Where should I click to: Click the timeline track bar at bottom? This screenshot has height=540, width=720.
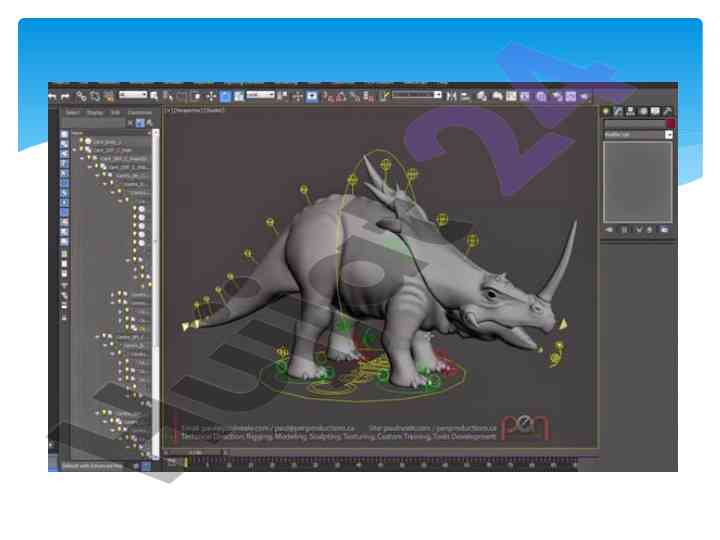(380, 463)
